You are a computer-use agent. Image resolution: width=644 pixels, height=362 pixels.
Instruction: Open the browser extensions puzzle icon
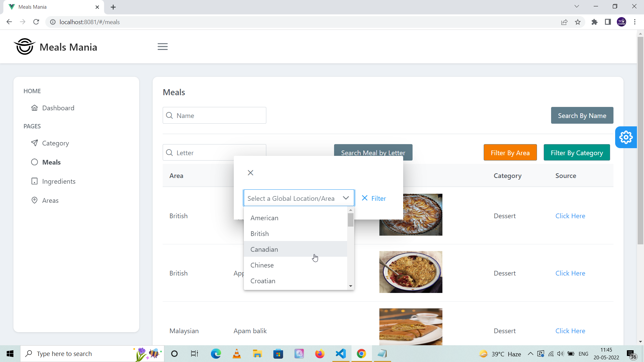click(594, 22)
